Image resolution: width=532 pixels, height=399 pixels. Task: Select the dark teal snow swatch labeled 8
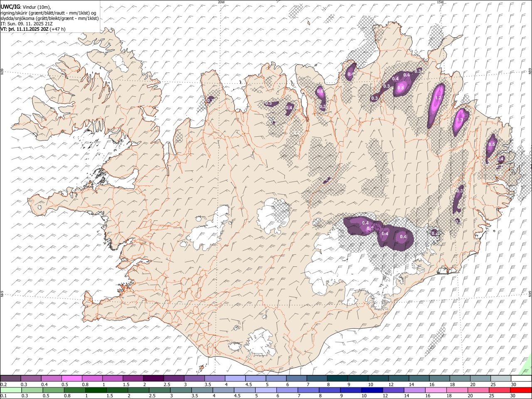click(x=337, y=379)
